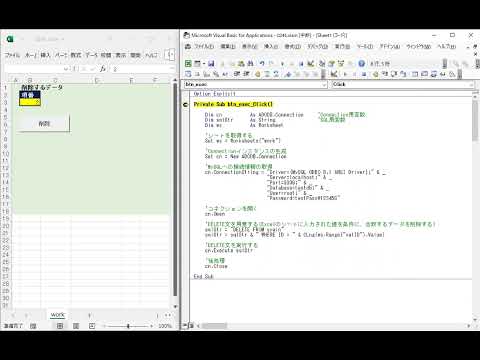This screenshot has height=360, width=480.
Task: Undo last edit in VBA editor
Action: 262,63
